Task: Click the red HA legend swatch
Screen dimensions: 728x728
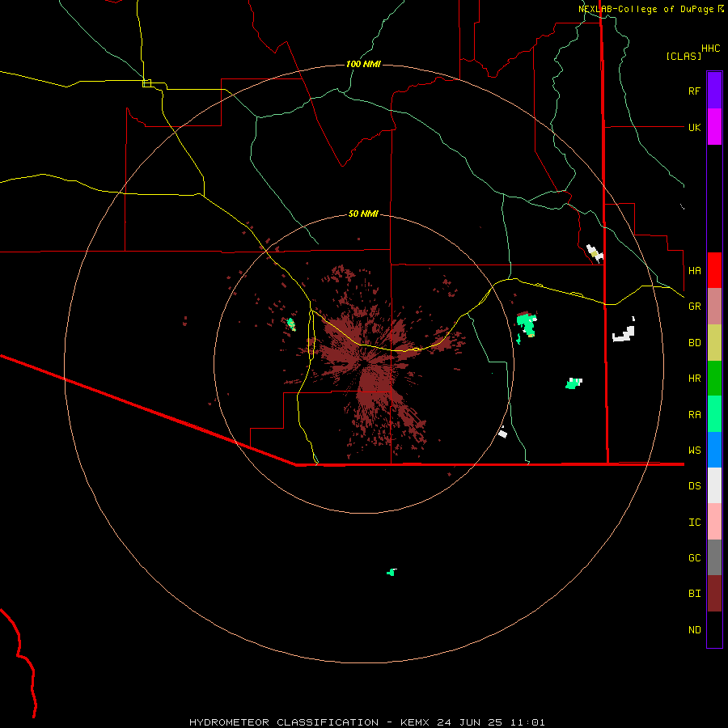Action: [x=714, y=270]
